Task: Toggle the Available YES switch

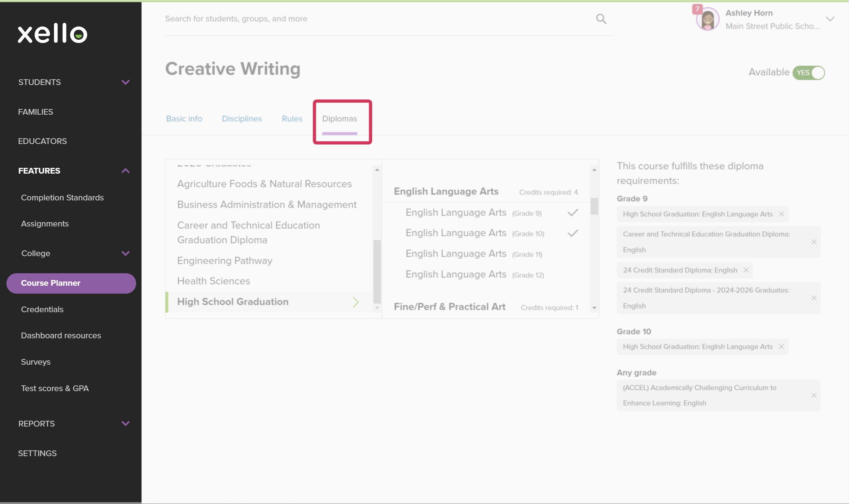Action: (809, 73)
